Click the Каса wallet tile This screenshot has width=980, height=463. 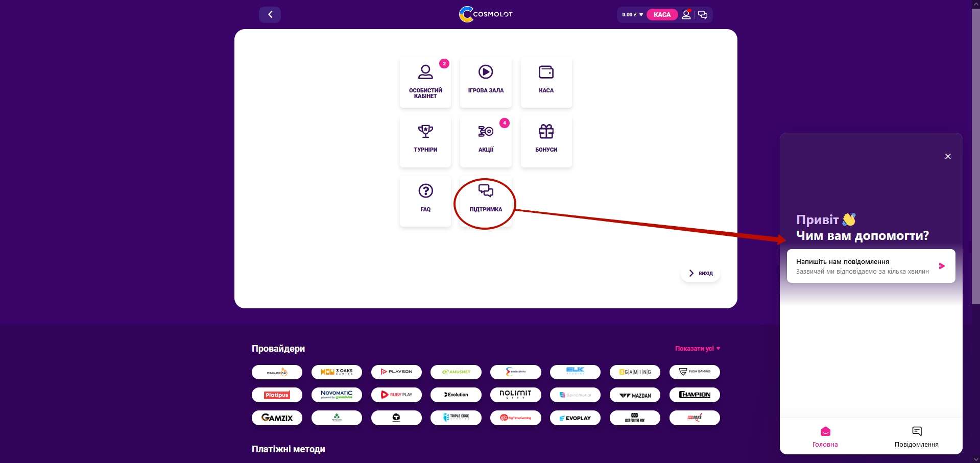(x=546, y=82)
